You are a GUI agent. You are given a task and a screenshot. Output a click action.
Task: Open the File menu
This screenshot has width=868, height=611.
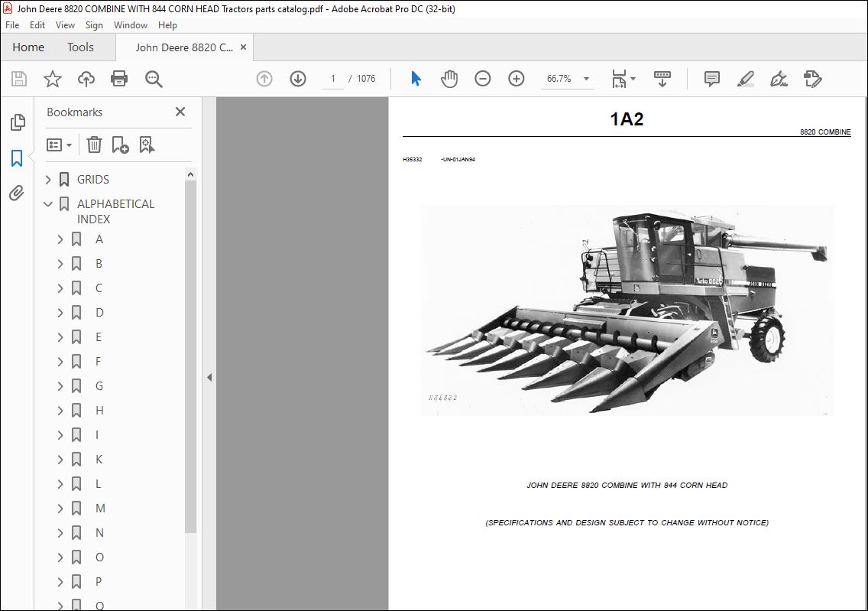[12, 25]
